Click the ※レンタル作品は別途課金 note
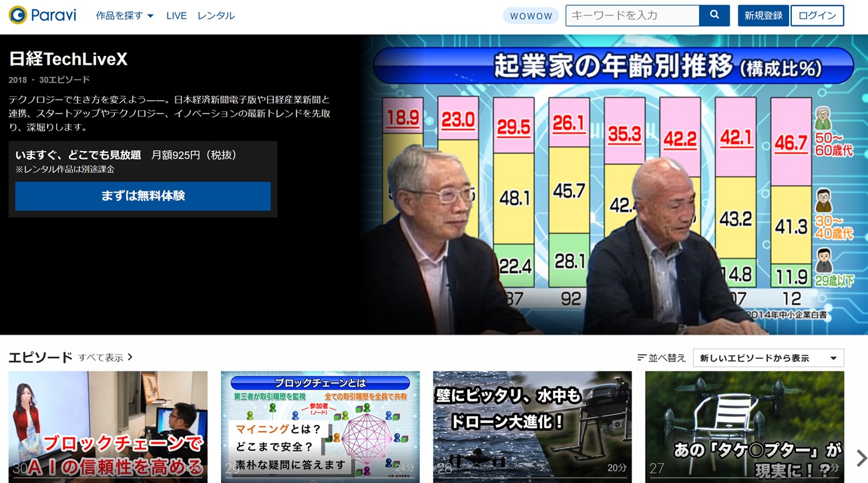Image resolution: width=868 pixels, height=483 pixels. [x=65, y=170]
